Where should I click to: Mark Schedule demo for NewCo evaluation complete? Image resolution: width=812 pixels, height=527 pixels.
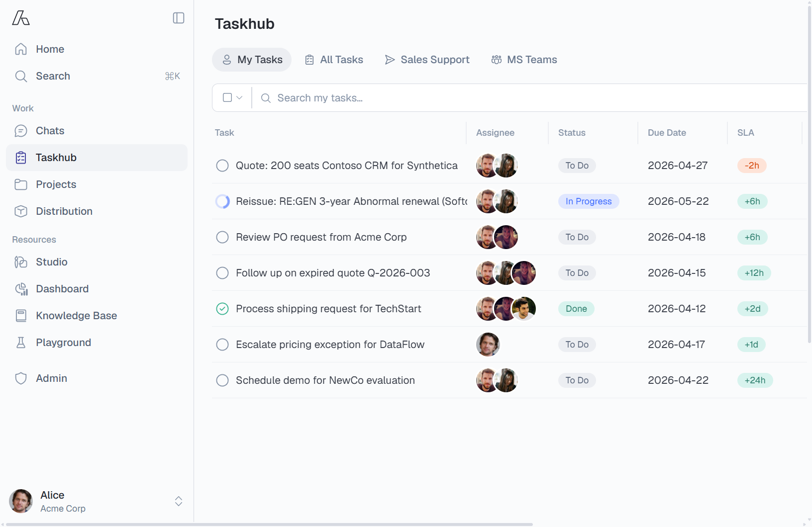click(222, 380)
